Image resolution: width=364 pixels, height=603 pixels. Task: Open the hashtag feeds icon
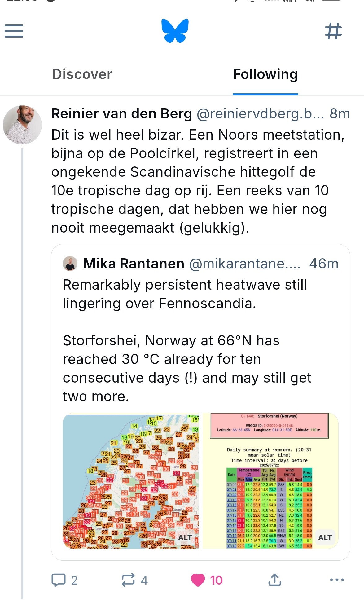[333, 31]
